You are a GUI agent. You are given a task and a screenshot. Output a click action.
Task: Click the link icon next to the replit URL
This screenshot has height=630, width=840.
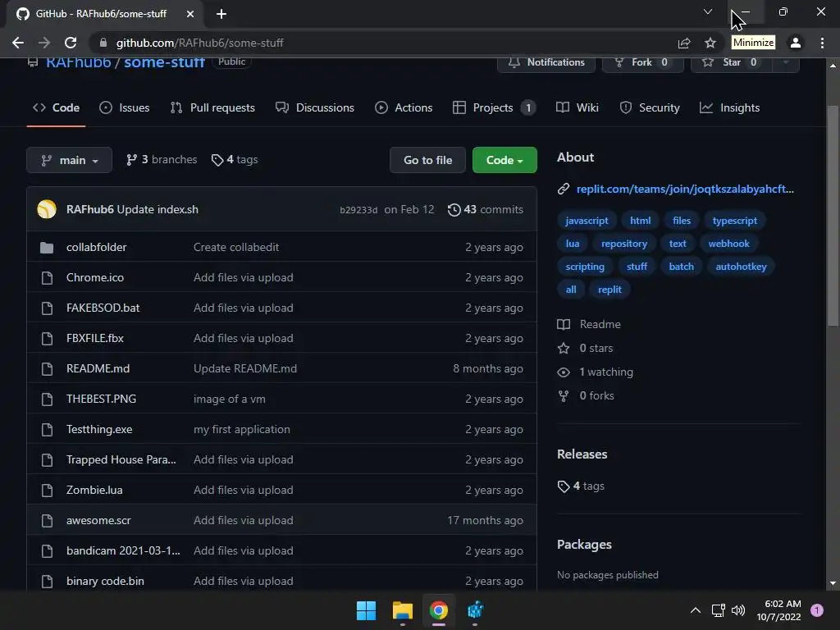pos(563,189)
